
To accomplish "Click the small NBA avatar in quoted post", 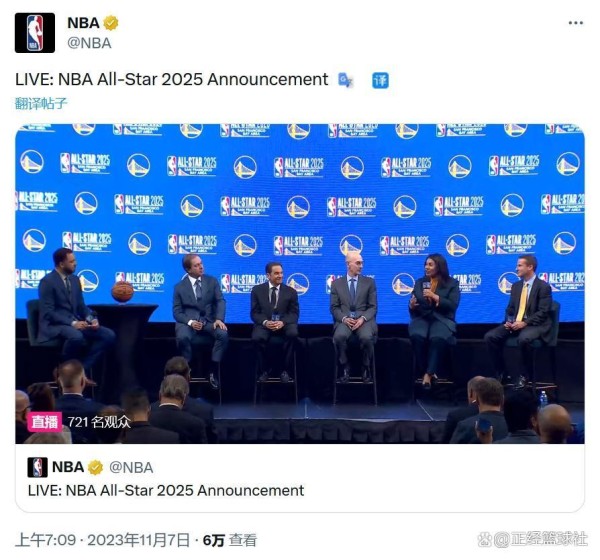I will pyautogui.click(x=38, y=467).
